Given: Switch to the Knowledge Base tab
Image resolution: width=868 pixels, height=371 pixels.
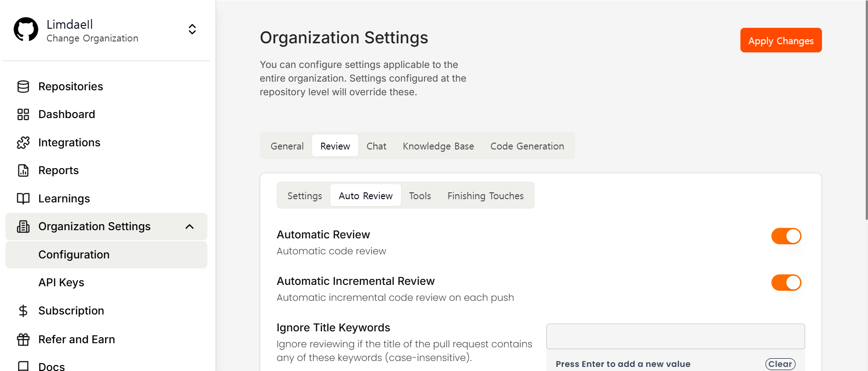Looking at the screenshot, I should [438, 146].
